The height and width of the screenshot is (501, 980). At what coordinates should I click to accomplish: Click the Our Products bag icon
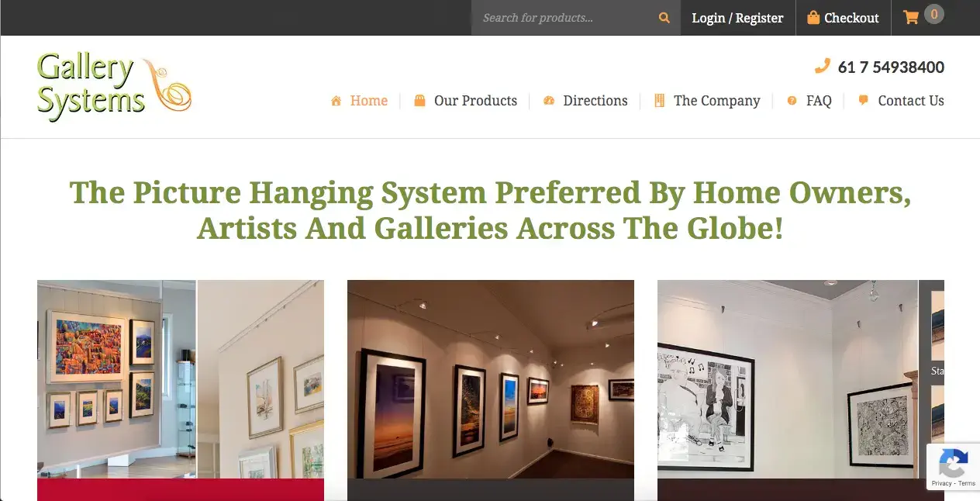tap(419, 101)
